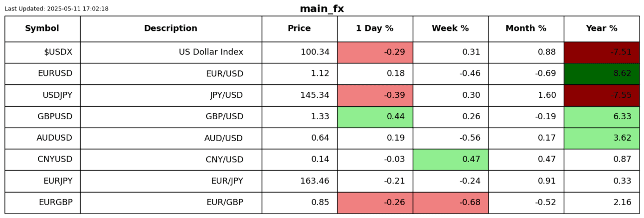
Task: Click the EURJPY symbol cell
Action: [x=42, y=181]
